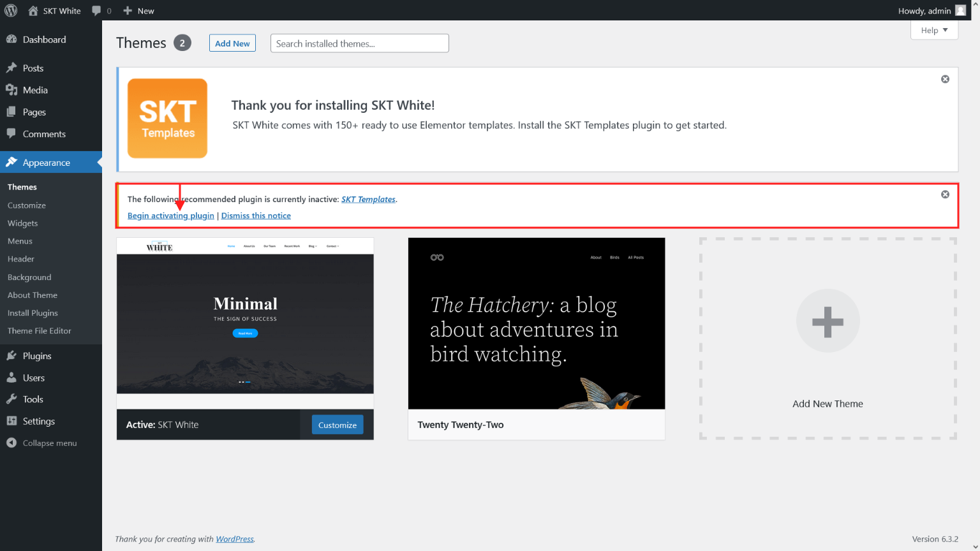Close the inactive plugin notice

click(945, 195)
